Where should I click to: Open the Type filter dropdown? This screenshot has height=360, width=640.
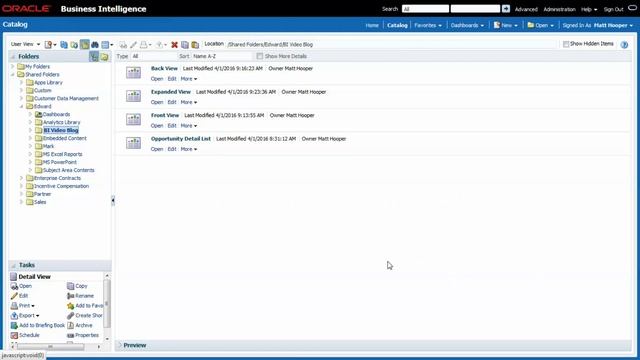[153, 56]
